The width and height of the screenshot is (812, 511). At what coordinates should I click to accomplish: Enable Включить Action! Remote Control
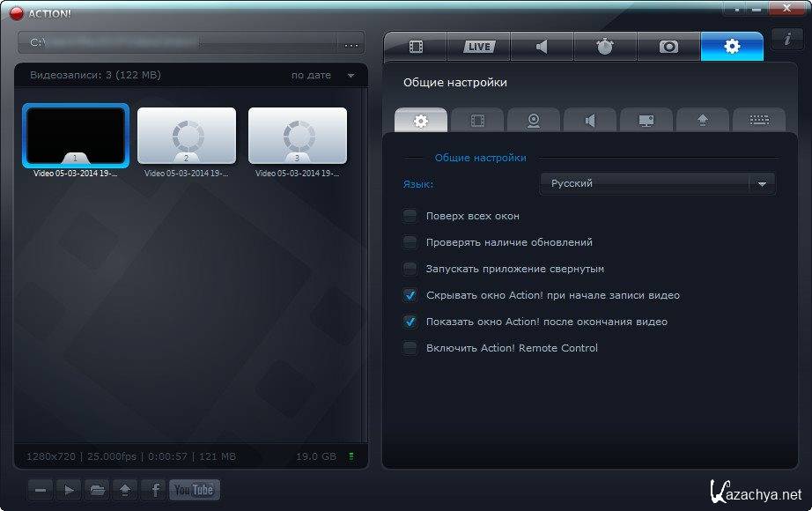point(410,348)
